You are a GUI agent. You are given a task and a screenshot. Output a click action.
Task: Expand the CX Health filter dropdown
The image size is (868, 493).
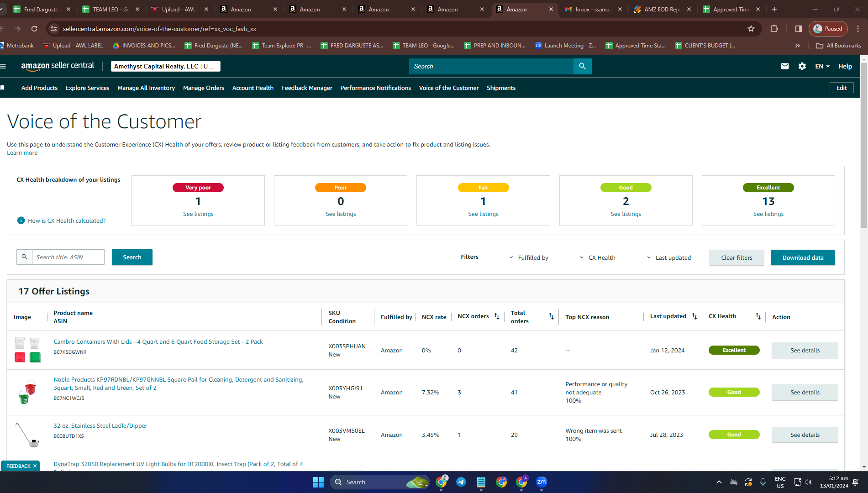597,258
